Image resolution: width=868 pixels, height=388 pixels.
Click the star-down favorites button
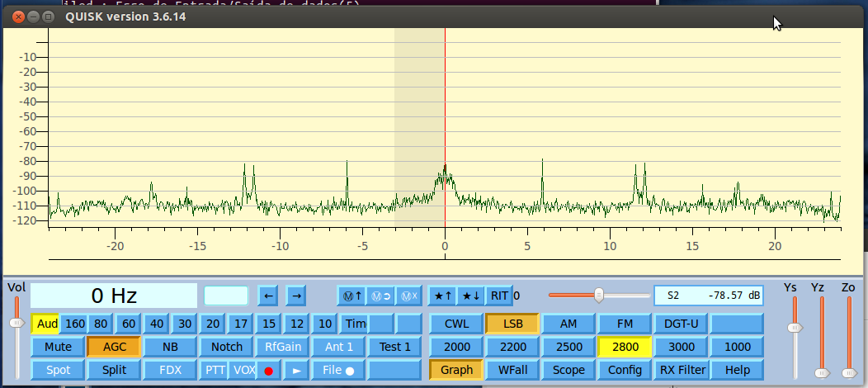coord(469,296)
